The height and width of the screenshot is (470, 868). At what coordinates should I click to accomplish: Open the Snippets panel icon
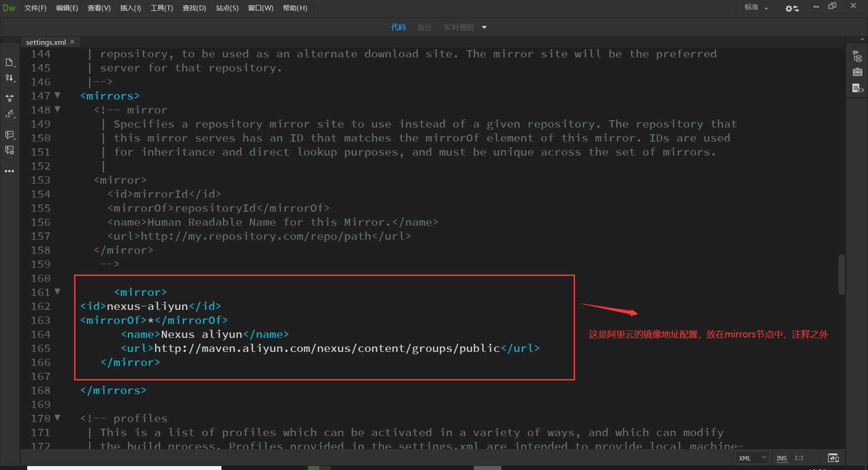click(x=857, y=88)
